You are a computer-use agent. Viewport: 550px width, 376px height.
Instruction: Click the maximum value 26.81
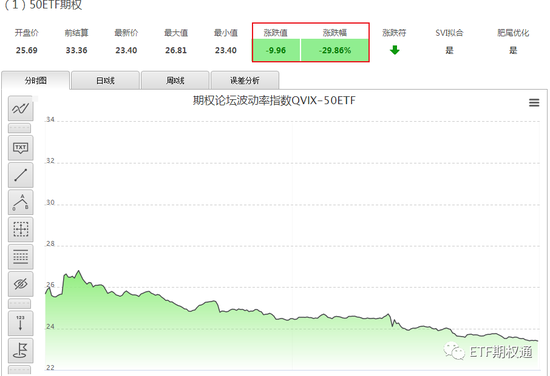pyautogui.click(x=176, y=50)
